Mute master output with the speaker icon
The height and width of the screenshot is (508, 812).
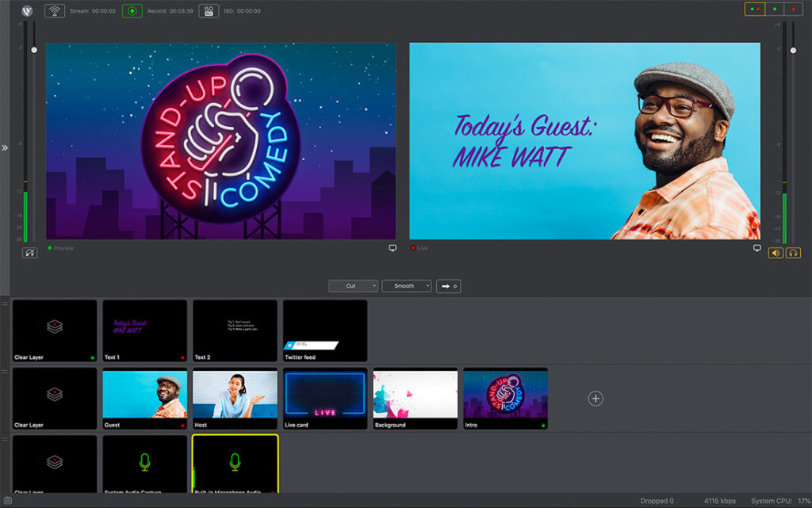(776, 253)
